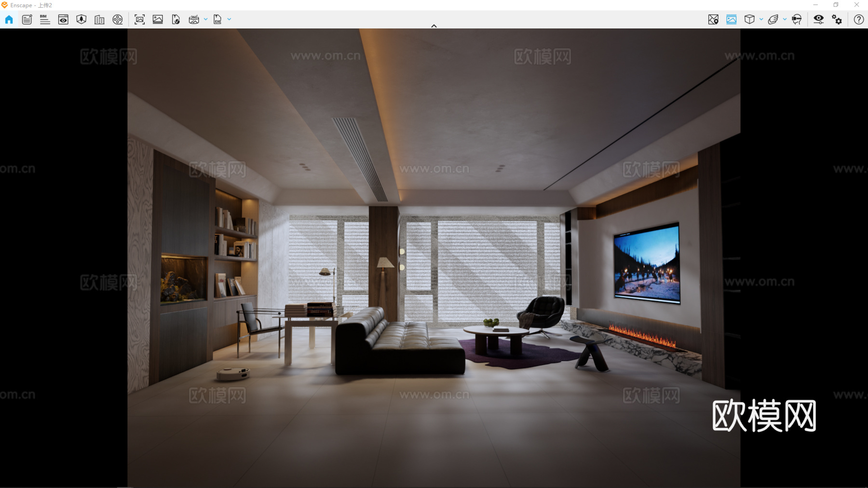868x488 pixels.
Task: Expand the winged navigation mode dropdown arrow
Action: 785,19
